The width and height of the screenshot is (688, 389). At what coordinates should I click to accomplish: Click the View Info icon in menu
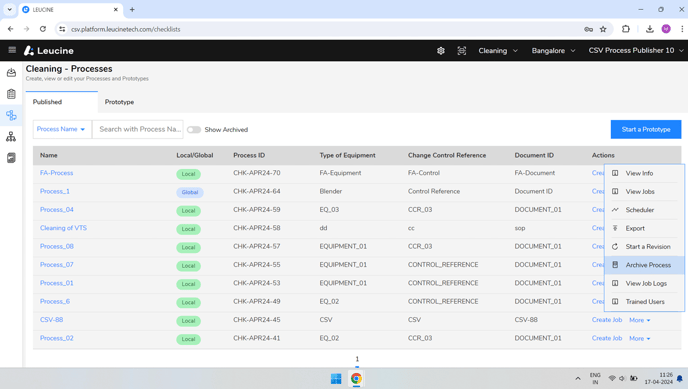[615, 173]
